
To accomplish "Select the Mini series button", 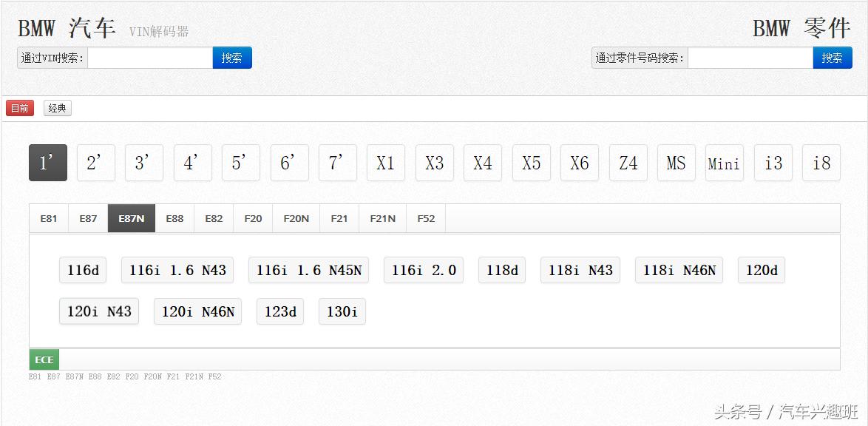I will coord(725,163).
